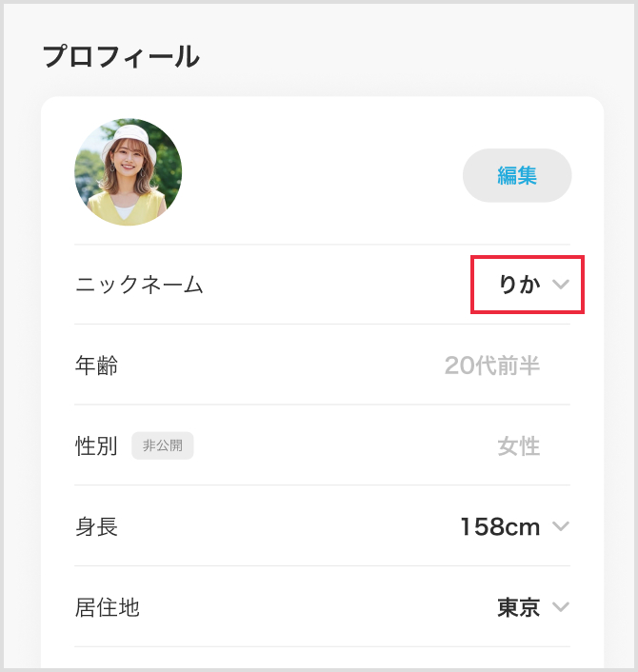Click the 性別 row label
The image size is (638, 672).
(96, 445)
